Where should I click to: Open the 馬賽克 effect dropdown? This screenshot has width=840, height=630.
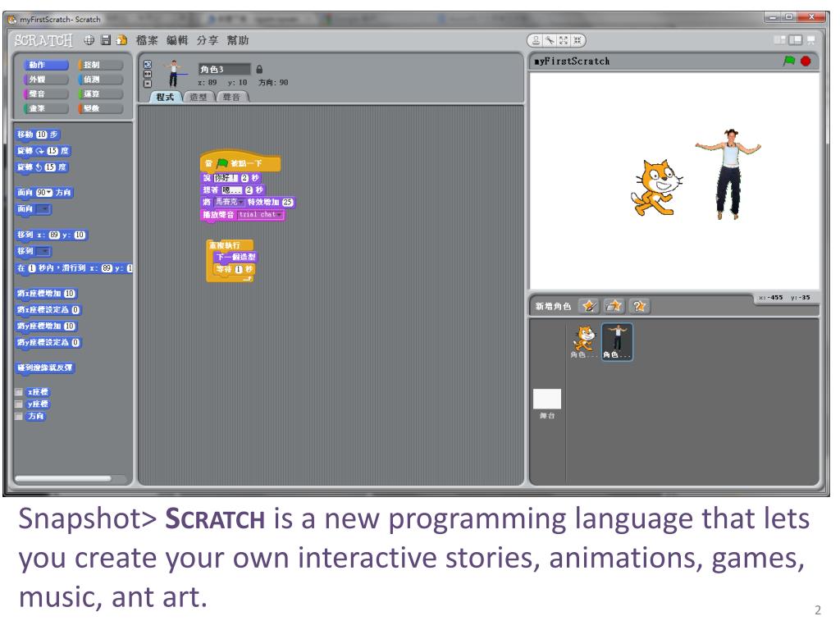[x=230, y=202]
